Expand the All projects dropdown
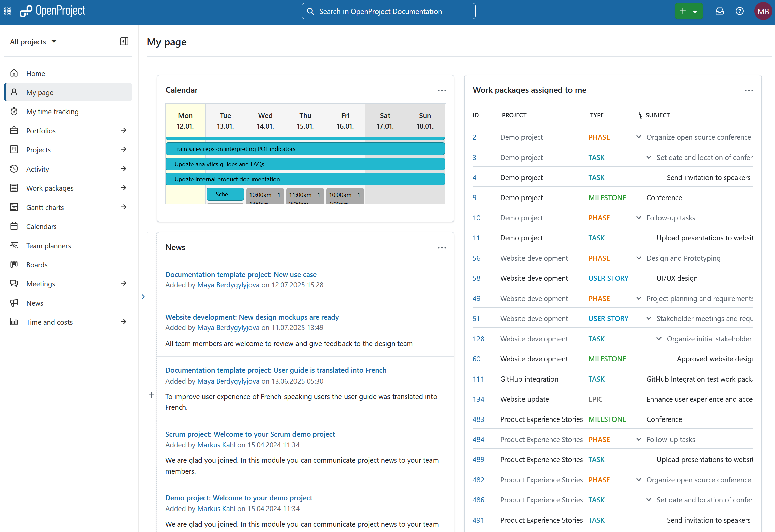 [33, 41]
